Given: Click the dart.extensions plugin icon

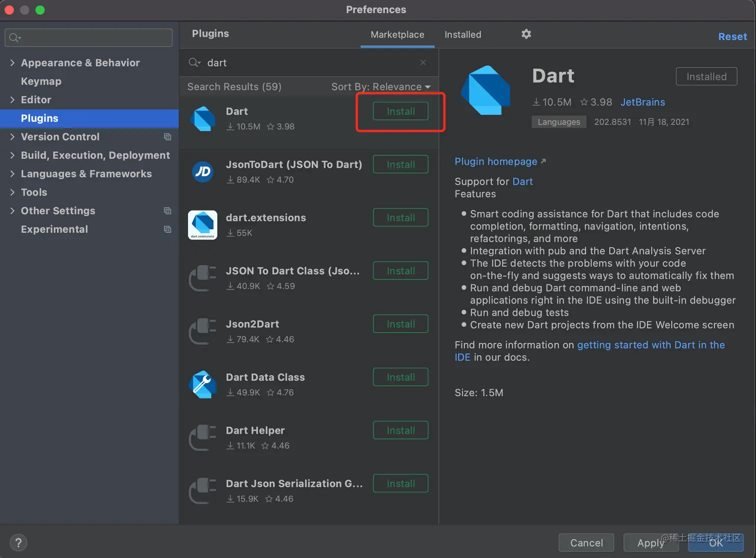Looking at the screenshot, I should point(202,225).
